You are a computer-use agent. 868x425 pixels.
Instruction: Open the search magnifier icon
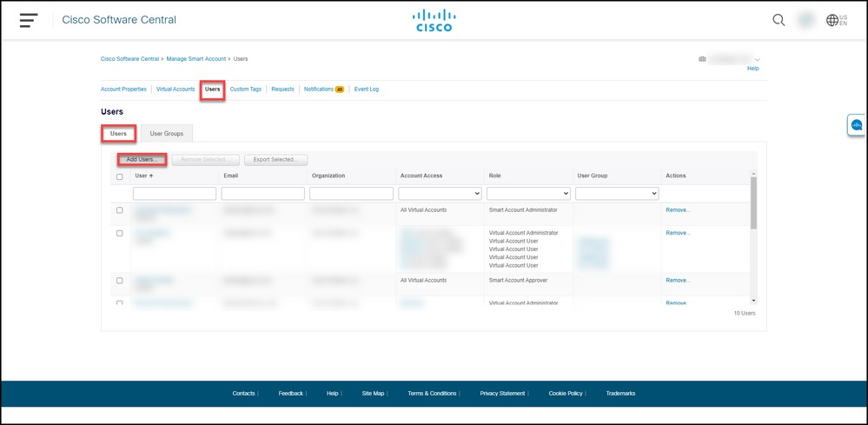click(x=779, y=20)
